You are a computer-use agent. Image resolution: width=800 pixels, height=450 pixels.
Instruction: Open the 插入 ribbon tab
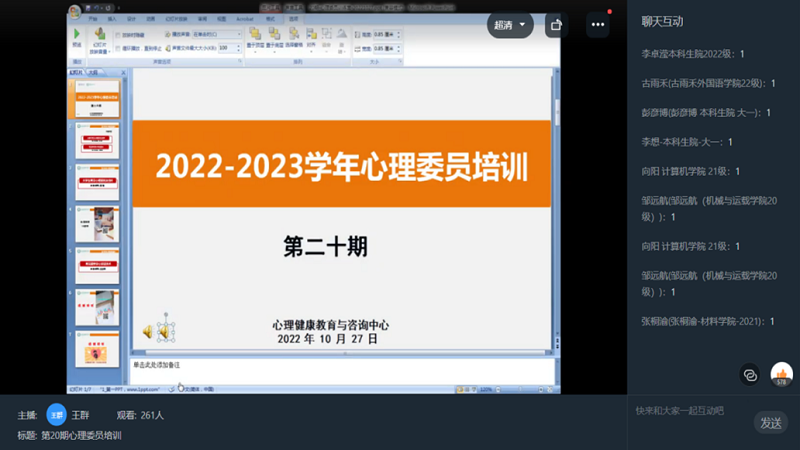[112, 19]
